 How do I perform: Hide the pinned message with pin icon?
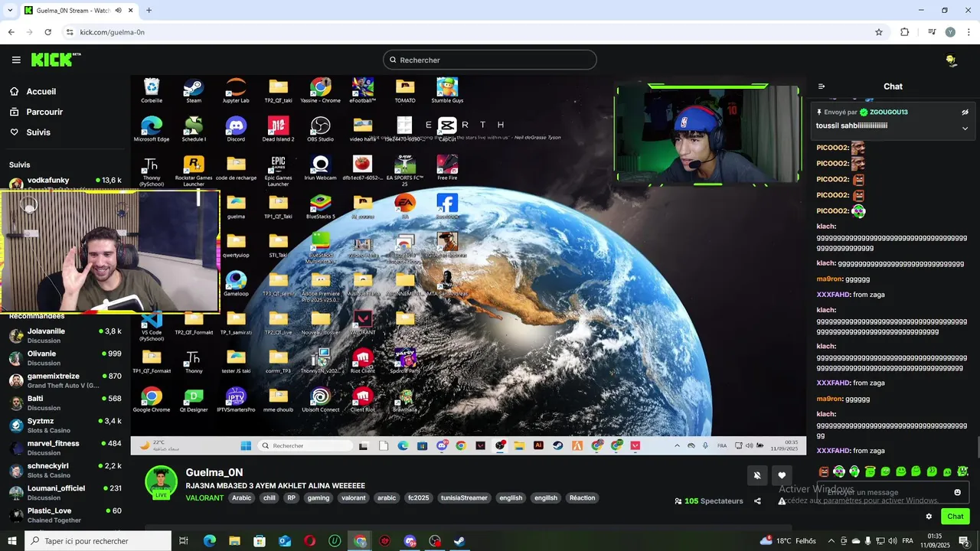click(965, 112)
